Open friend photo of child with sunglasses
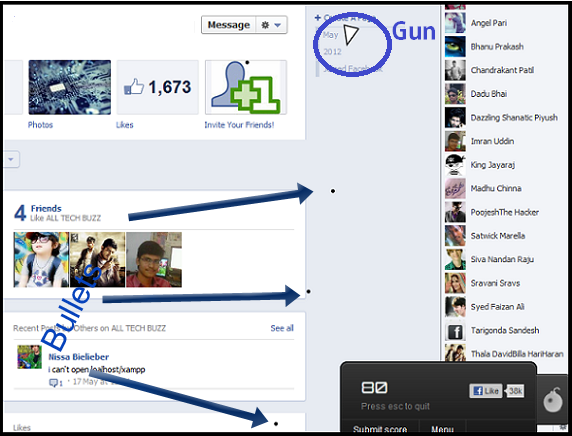 coord(41,259)
